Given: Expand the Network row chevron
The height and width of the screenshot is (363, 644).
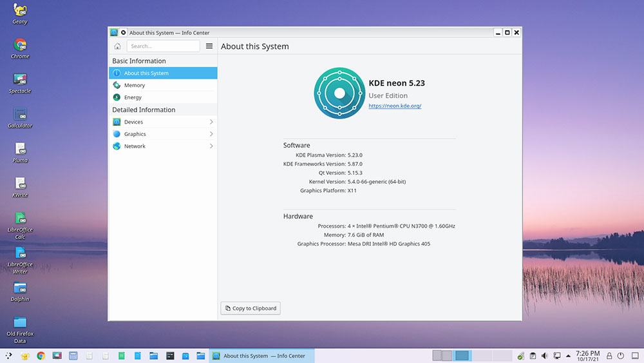Looking at the screenshot, I should [x=211, y=146].
